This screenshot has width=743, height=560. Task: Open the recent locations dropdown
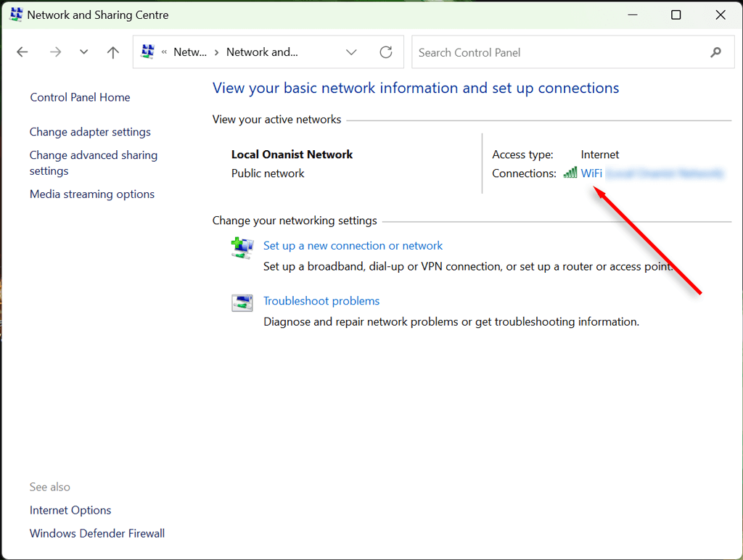point(84,52)
